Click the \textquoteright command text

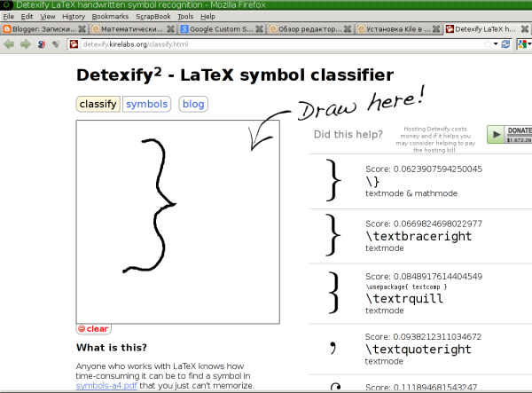[x=419, y=350]
